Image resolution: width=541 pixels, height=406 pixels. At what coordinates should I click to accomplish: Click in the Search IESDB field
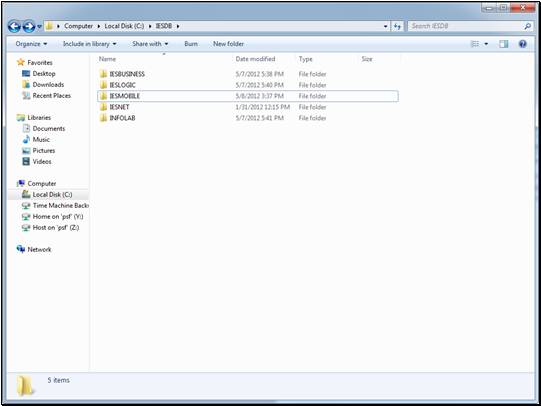point(466,26)
